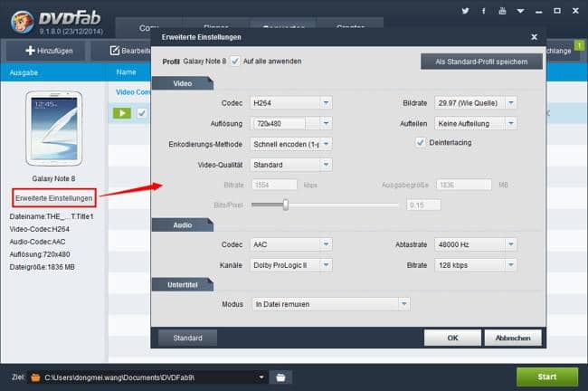Close the Erweiterte Einstellungen dialog

click(x=534, y=37)
